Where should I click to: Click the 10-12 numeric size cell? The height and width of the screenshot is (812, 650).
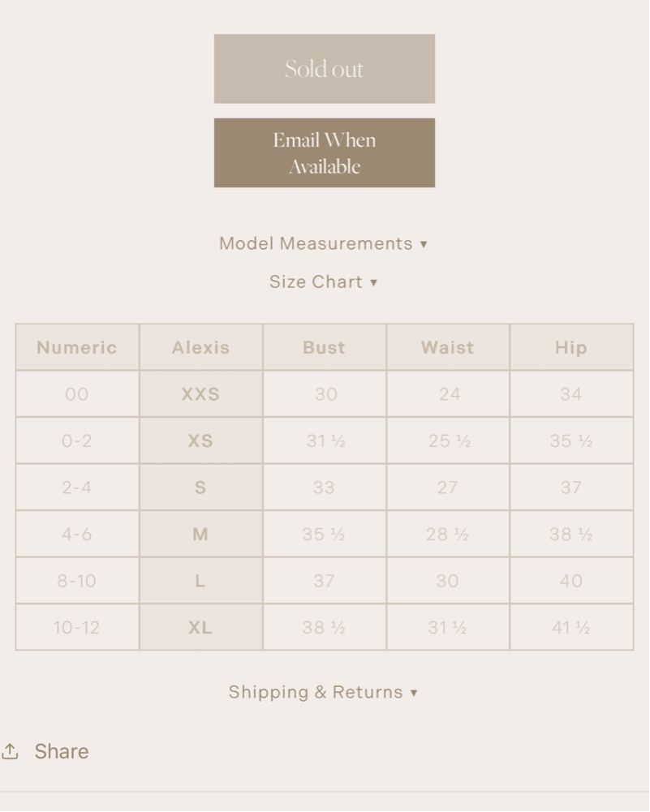(x=77, y=627)
